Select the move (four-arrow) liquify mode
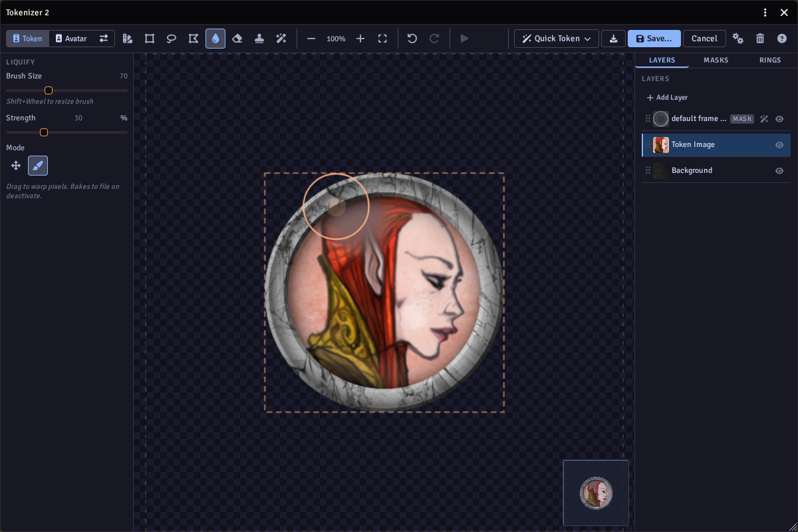Image resolution: width=798 pixels, height=532 pixels. (16, 166)
